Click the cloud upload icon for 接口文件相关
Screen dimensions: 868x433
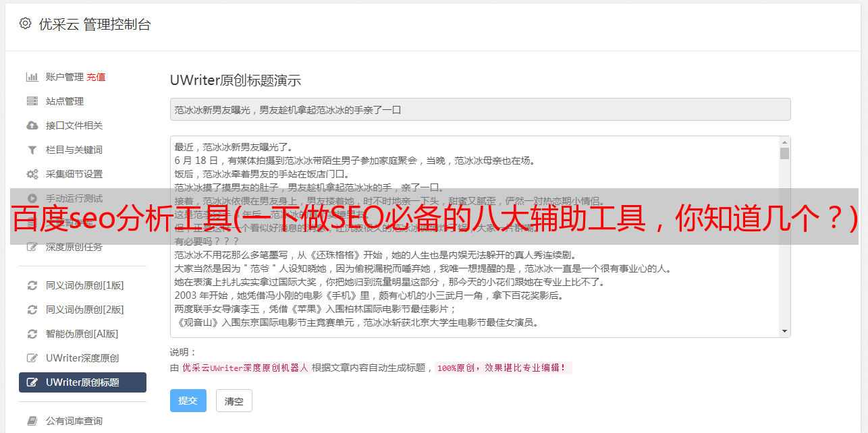pyautogui.click(x=32, y=125)
